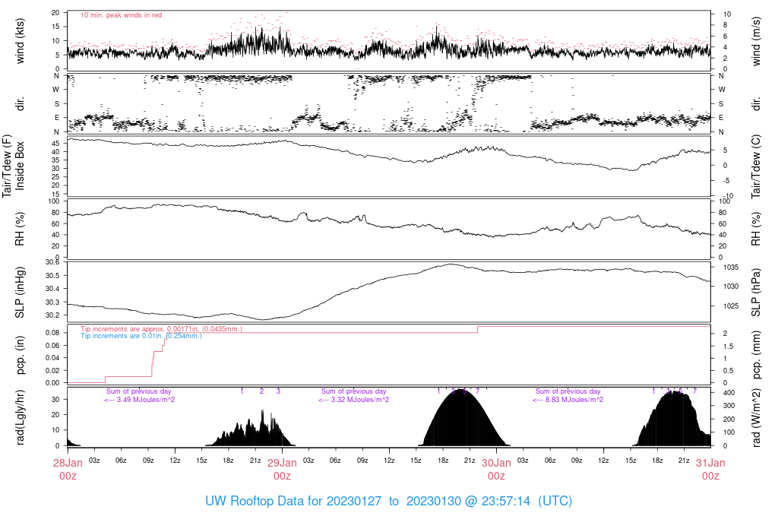Click the '18z' tick just before 29Jan 00z

pos(228,461)
